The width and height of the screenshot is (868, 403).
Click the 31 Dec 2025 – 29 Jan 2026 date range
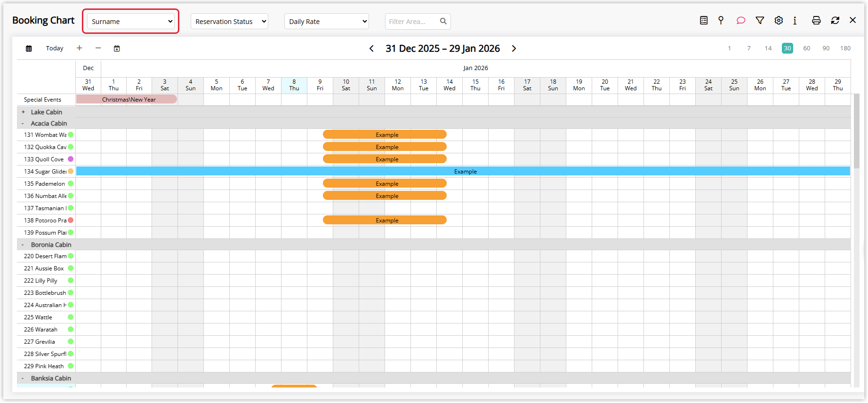pyautogui.click(x=442, y=48)
